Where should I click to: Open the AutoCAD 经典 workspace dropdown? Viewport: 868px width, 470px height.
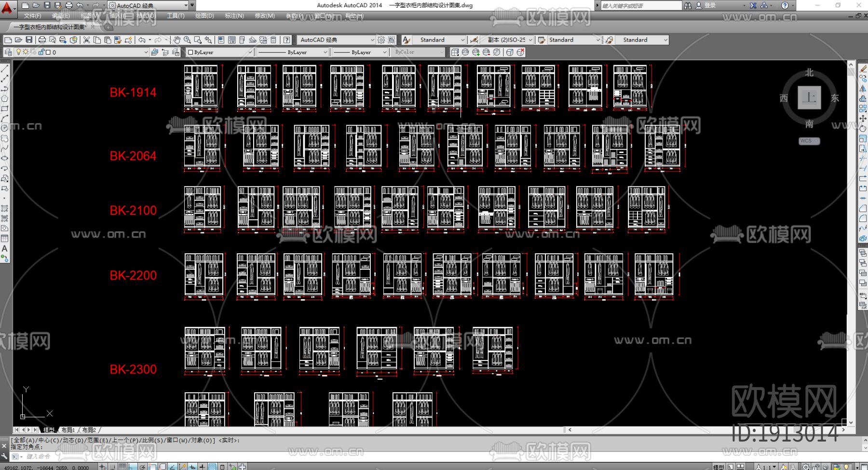pos(336,40)
